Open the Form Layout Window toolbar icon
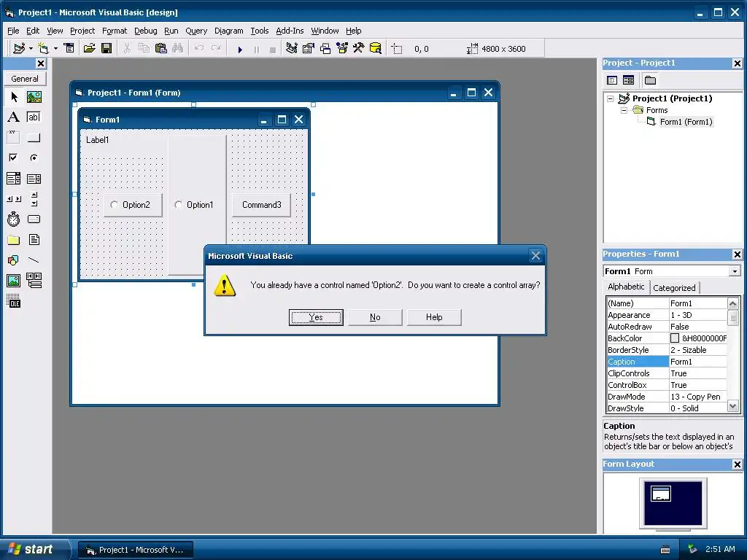This screenshot has height=560, width=747. click(x=325, y=49)
